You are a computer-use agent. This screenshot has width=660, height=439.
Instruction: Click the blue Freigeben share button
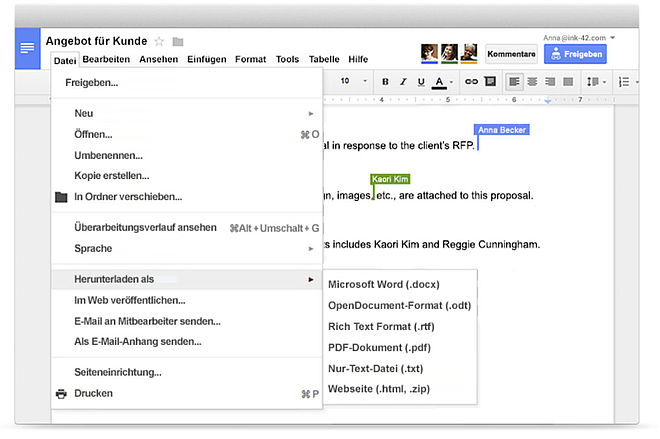coord(575,54)
